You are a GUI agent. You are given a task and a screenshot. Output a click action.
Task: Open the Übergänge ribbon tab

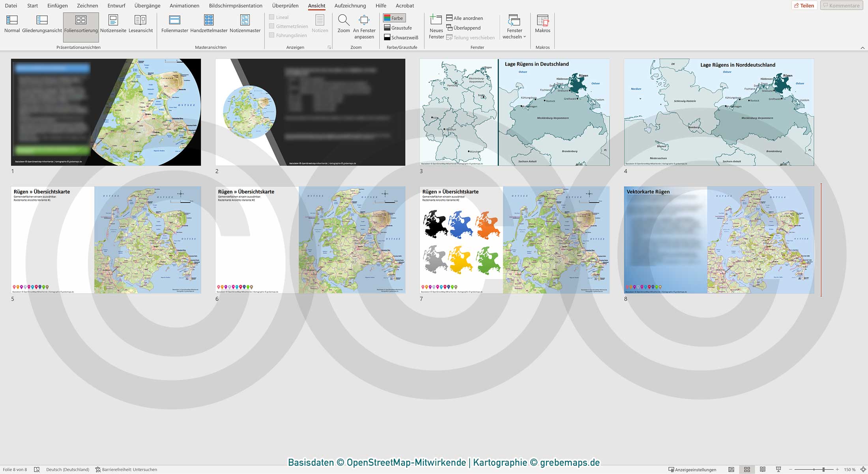[x=147, y=6]
